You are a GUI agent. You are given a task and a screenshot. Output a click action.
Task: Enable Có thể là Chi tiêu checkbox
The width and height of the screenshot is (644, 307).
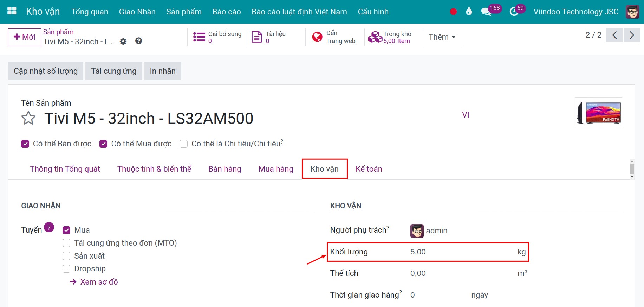coord(183,144)
